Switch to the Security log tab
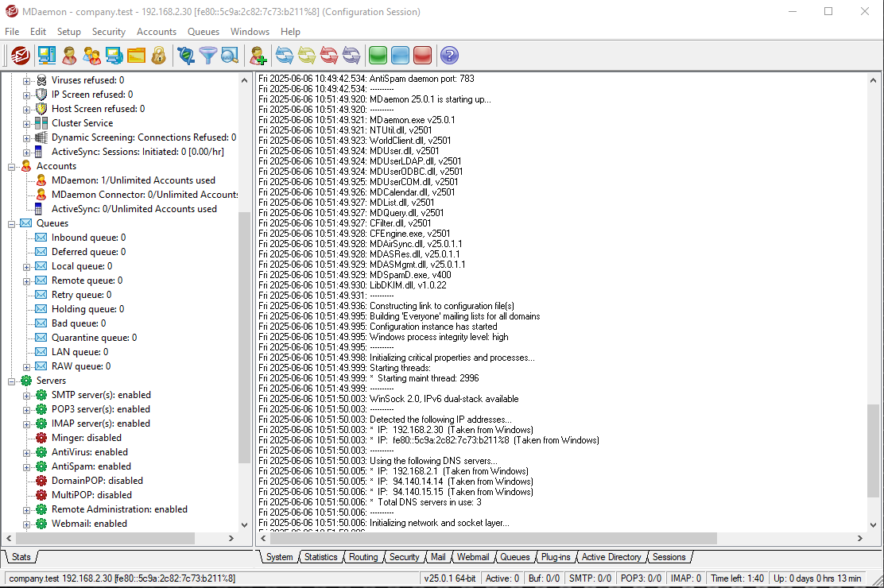 [404, 557]
